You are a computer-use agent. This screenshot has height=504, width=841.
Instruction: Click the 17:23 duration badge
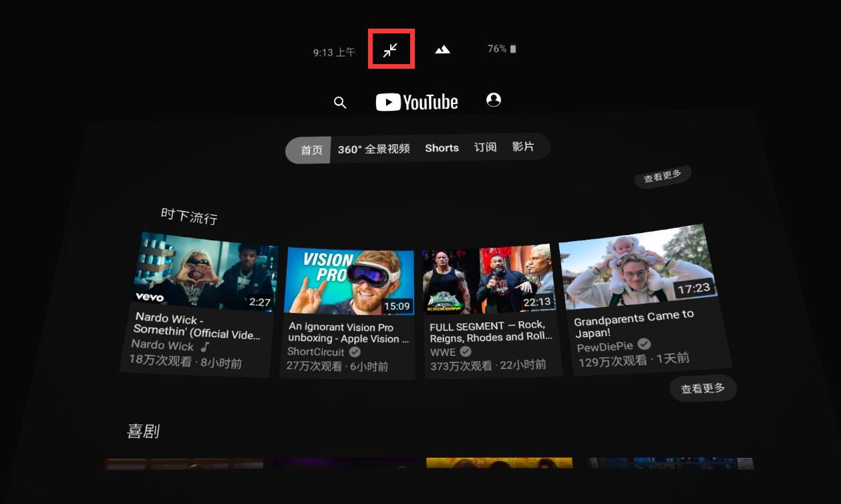click(694, 288)
